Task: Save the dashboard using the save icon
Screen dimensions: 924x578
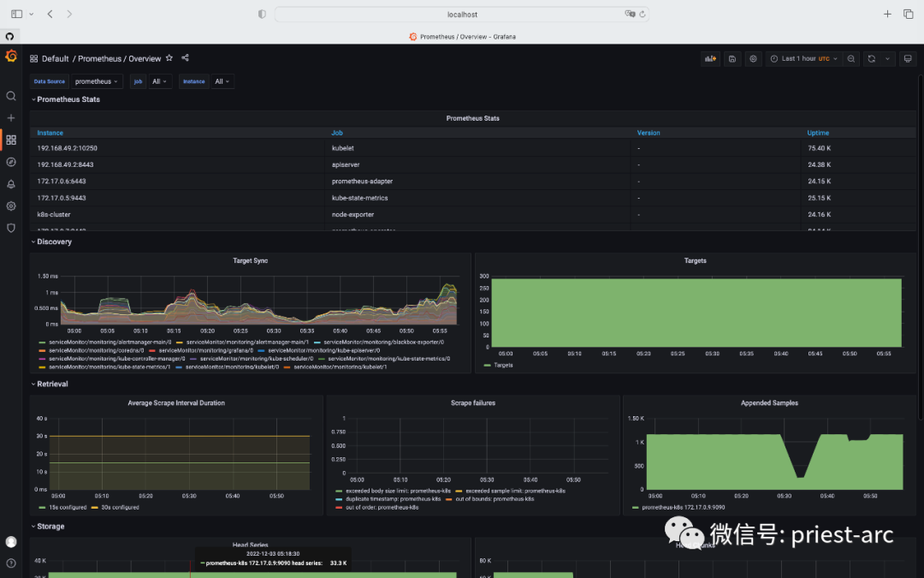Action: point(731,58)
